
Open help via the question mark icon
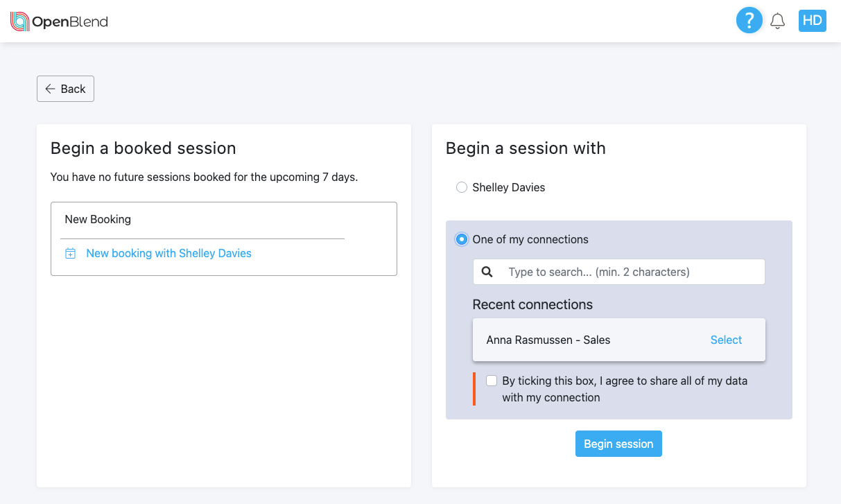pyautogui.click(x=749, y=21)
